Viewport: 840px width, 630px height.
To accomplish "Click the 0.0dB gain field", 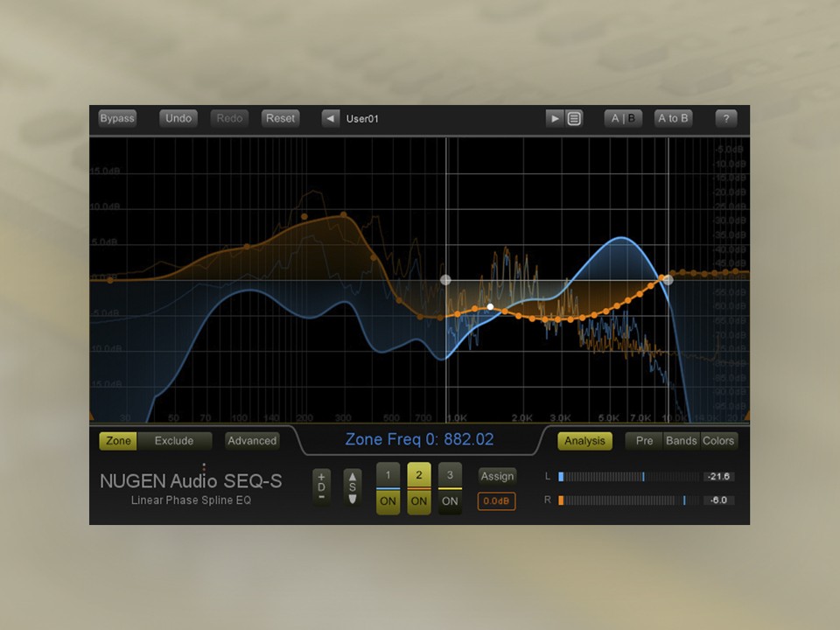I will [x=497, y=501].
